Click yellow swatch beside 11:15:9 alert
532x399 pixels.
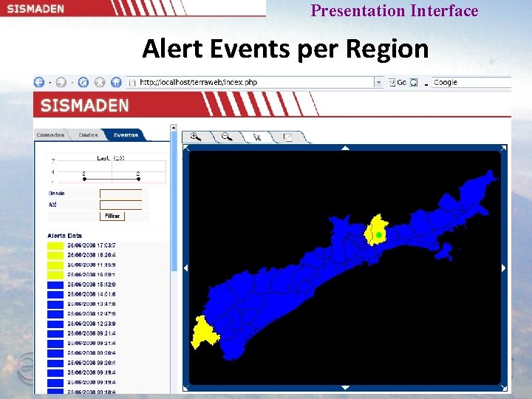[55, 265]
